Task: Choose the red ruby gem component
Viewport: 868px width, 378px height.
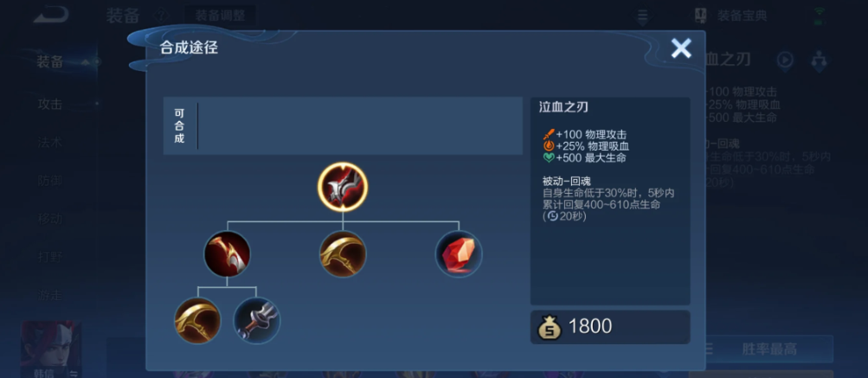Action: 459,254
